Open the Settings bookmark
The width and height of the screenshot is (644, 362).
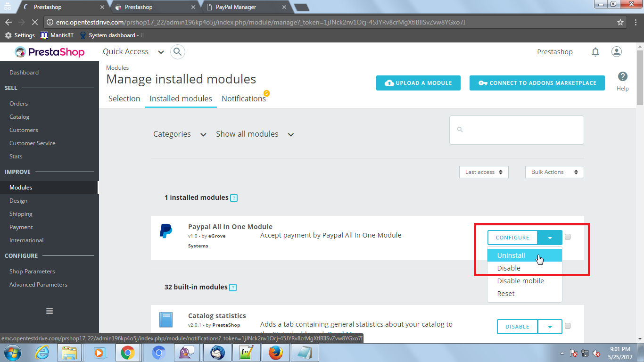(20, 35)
